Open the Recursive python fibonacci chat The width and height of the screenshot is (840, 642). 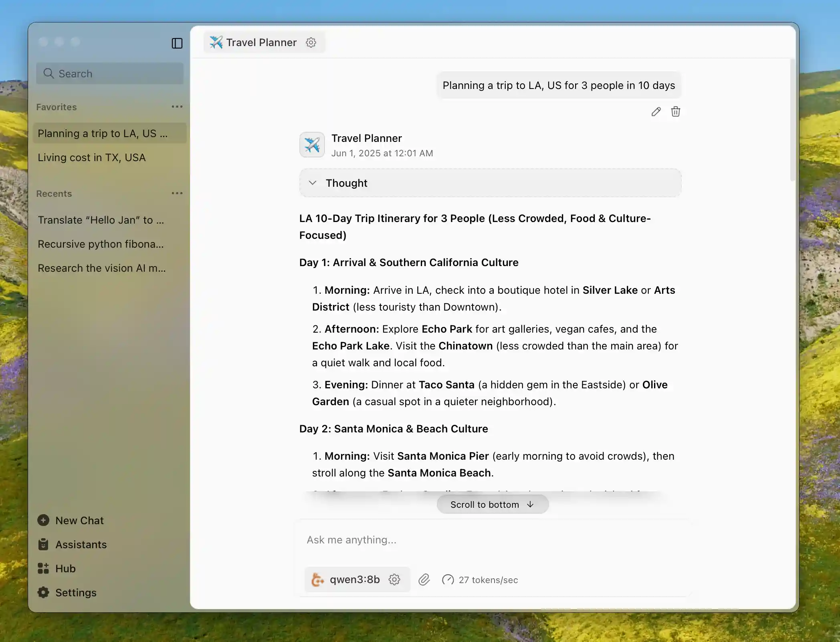pyautogui.click(x=101, y=244)
